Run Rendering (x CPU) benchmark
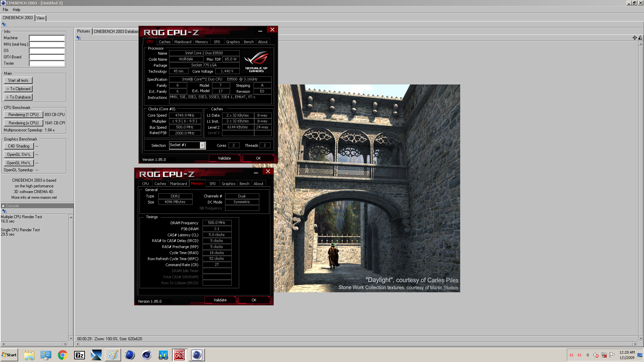The width and height of the screenshot is (644, 362). tap(23, 123)
